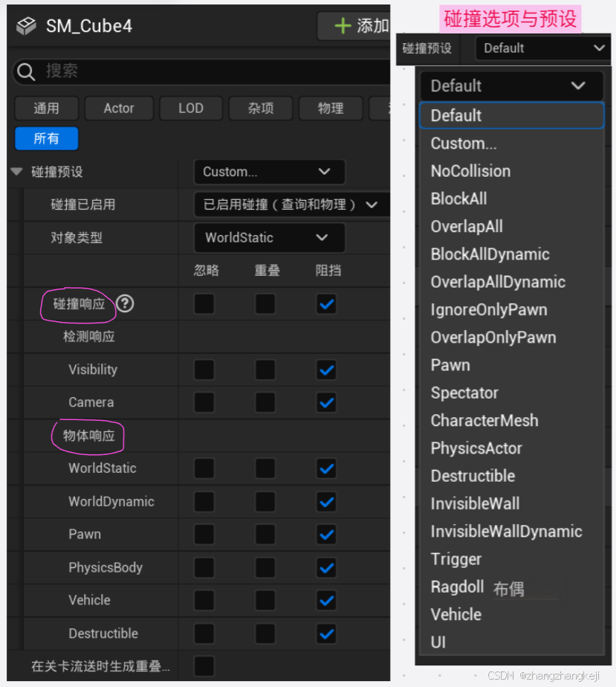Choose Pawn preset in list
616x687 pixels.
pyautogui.click(x=512, y=365)
